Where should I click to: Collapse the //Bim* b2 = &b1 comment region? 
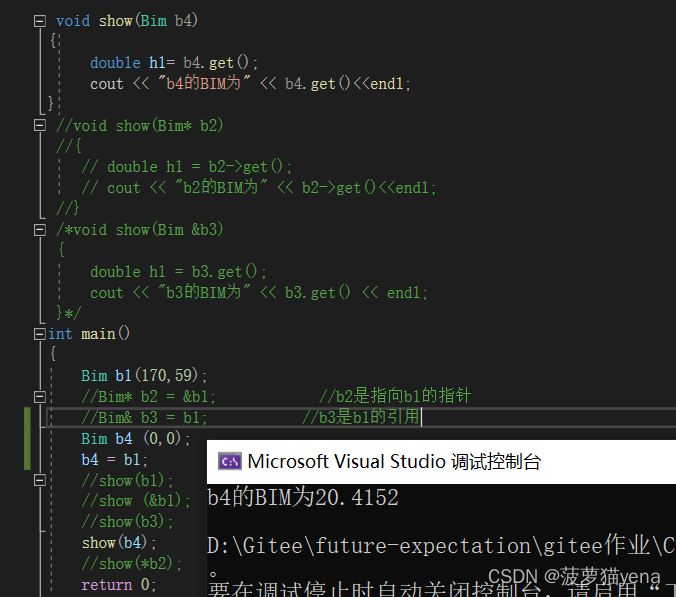pos(40,397)
